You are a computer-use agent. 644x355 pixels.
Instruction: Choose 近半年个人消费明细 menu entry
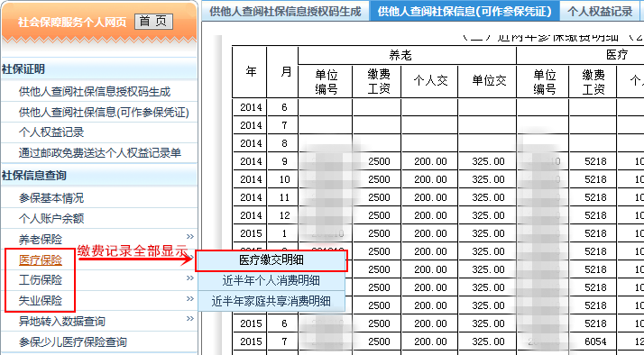tap(271, 281)
